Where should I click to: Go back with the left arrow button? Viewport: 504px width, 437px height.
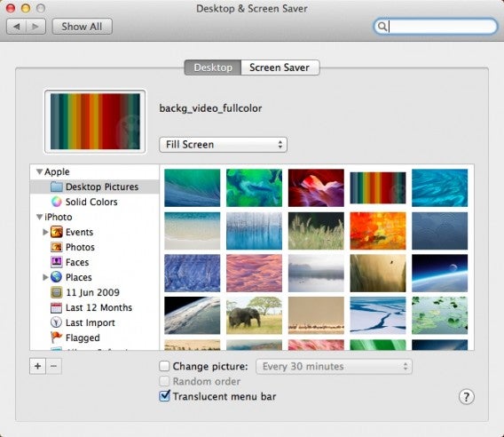[x=16, y=27]
